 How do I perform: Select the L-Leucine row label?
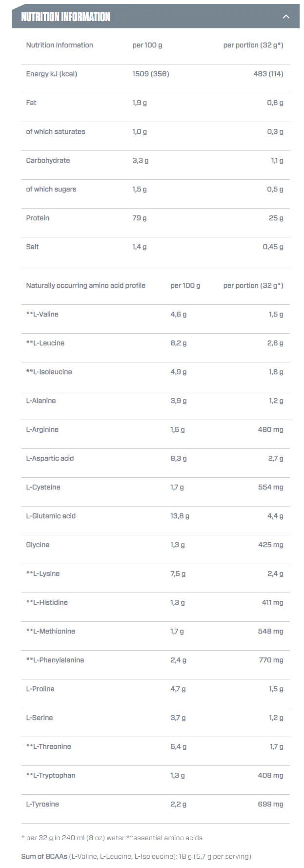click(x=45, y=343)
